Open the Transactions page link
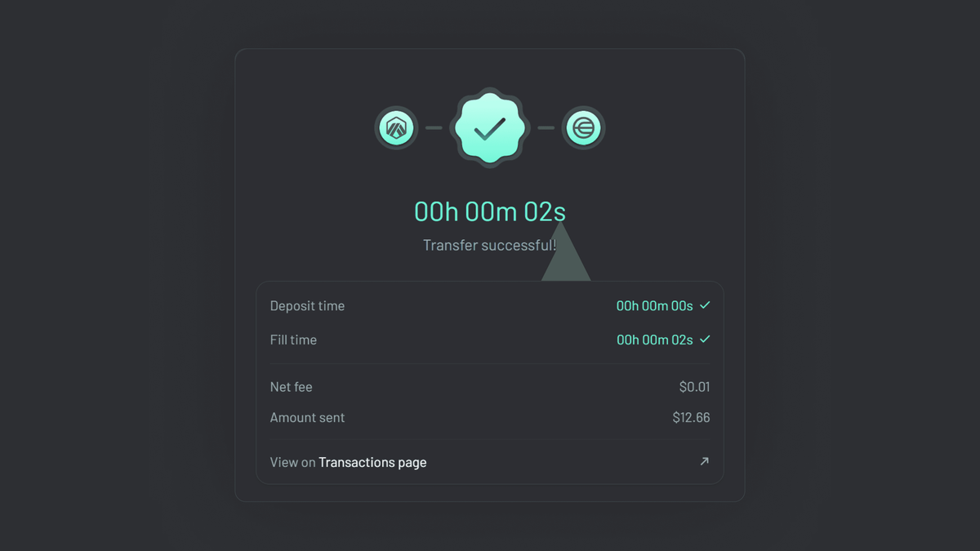Screen dimensions: 980x551 click(372, 462)
